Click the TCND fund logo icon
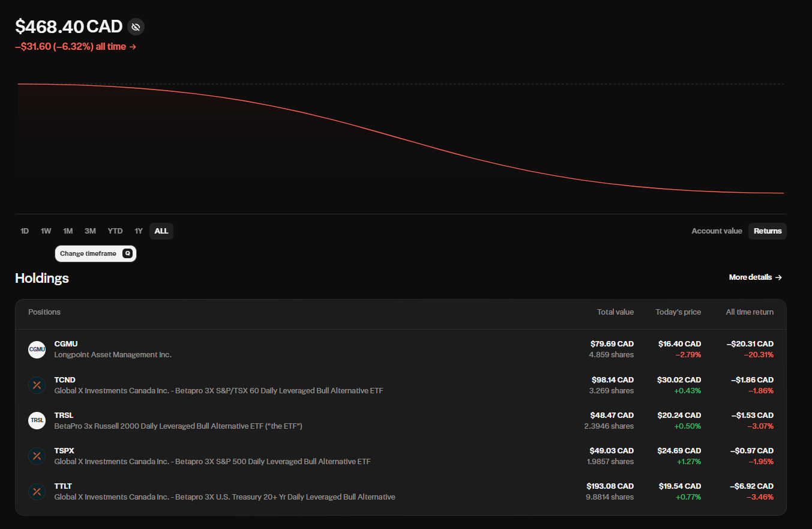812x529 pixels. pos(37,385)
